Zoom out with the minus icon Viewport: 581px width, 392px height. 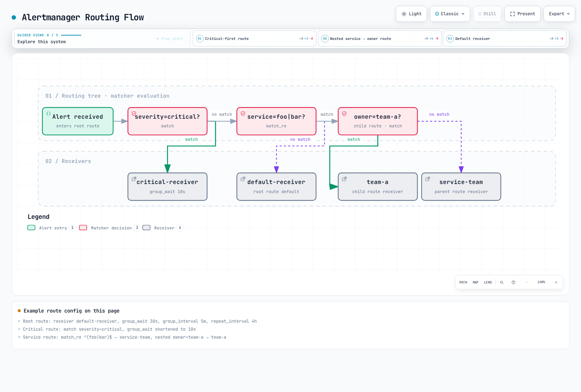(527, 282)
